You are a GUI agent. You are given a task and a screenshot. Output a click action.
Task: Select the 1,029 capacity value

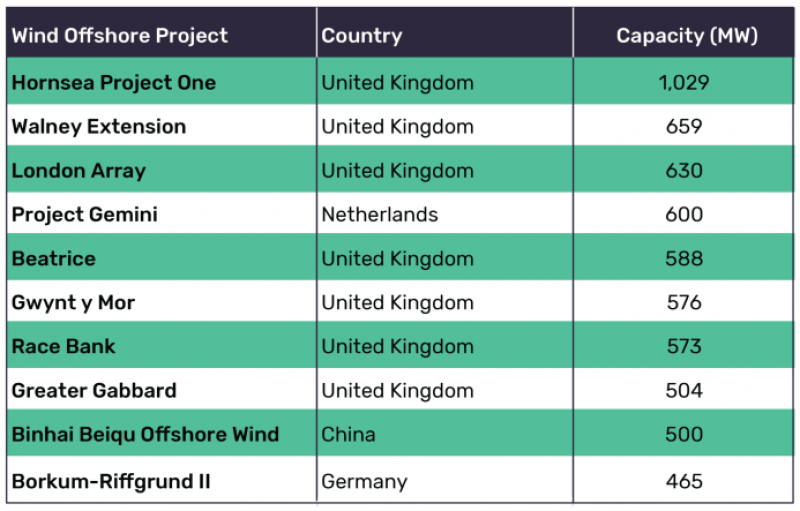click(684, 83)
